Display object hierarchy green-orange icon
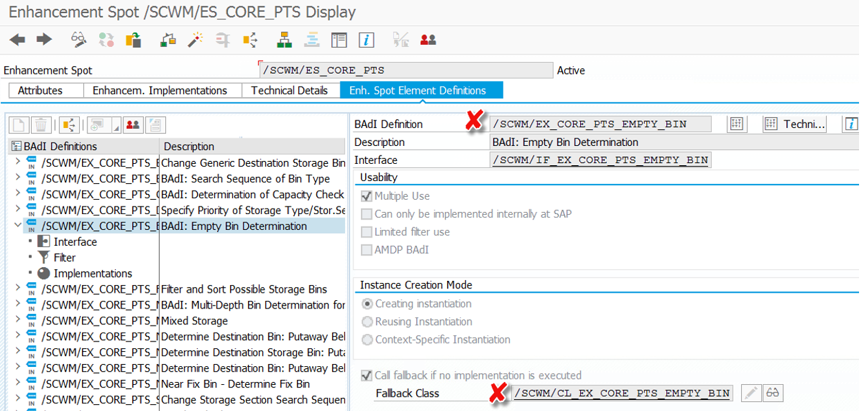Viewport: 868px width, 411px height. tap(285, 40)
